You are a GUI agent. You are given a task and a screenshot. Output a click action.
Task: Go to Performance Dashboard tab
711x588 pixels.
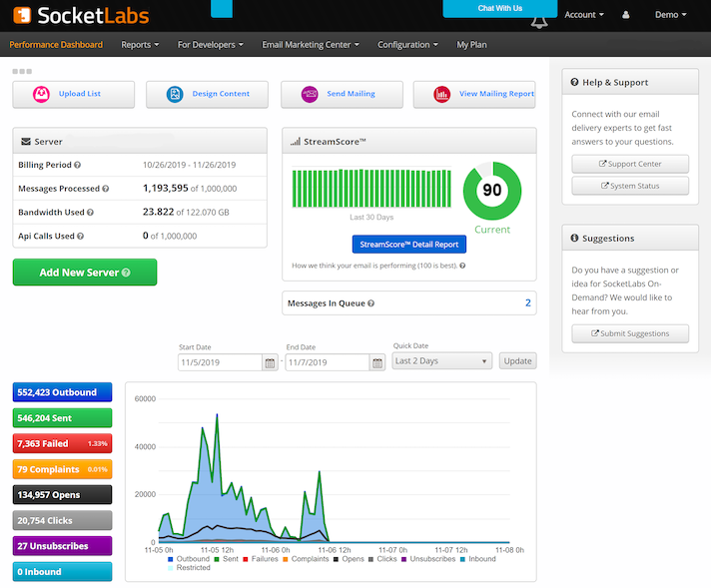point(56,45)
